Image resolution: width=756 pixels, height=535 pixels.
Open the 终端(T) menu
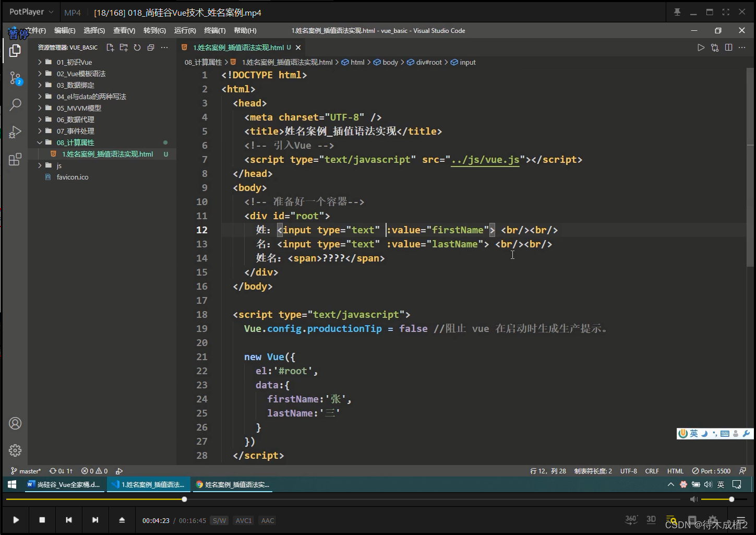point(215,31)
